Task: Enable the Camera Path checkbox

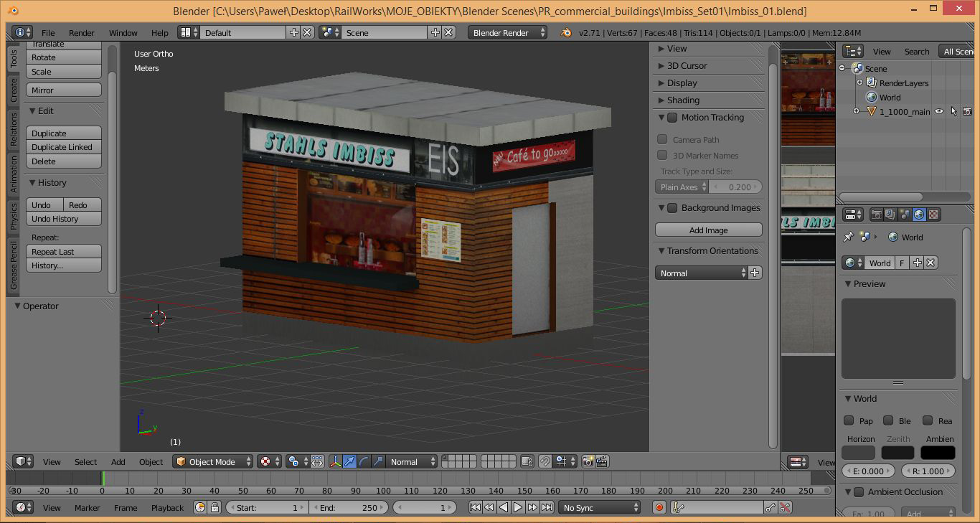Action: 662,140
